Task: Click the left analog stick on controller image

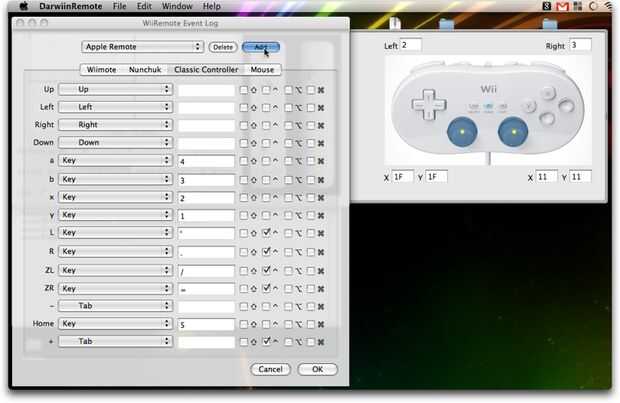Action: point(462,131)
